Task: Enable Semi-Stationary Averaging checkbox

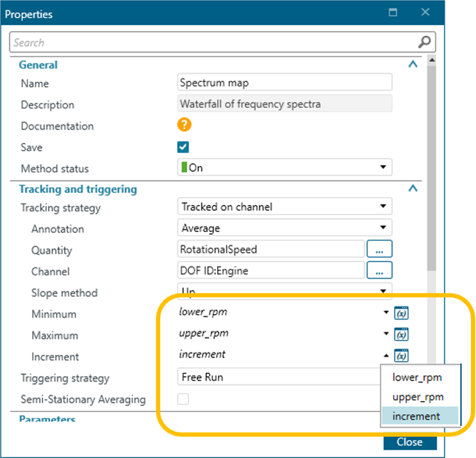Action: 183,399
